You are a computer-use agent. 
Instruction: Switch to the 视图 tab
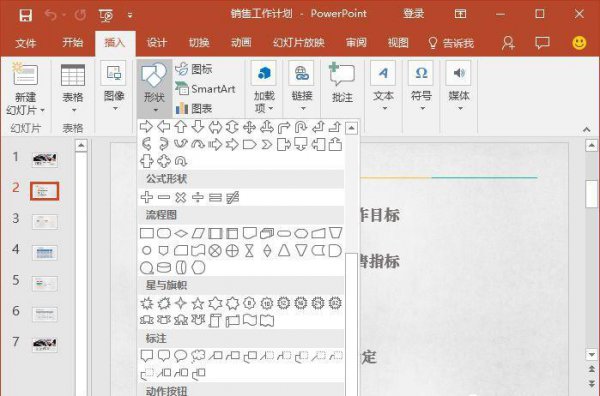pyautogui.click(x=398, y=42)
